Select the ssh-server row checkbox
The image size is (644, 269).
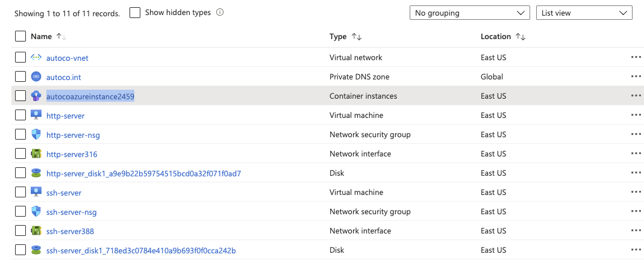(x=20, y=193)
